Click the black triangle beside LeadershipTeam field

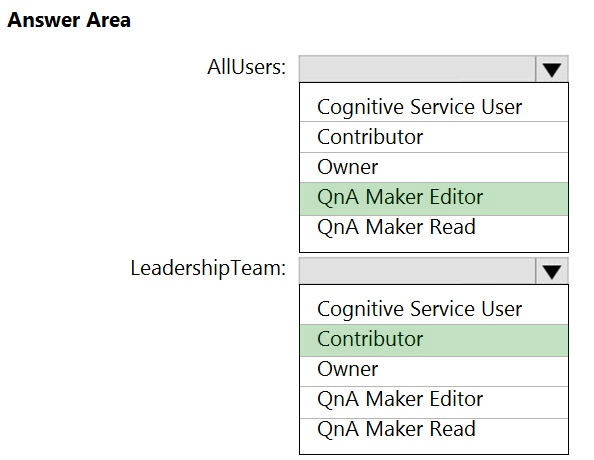click(552, 272)
